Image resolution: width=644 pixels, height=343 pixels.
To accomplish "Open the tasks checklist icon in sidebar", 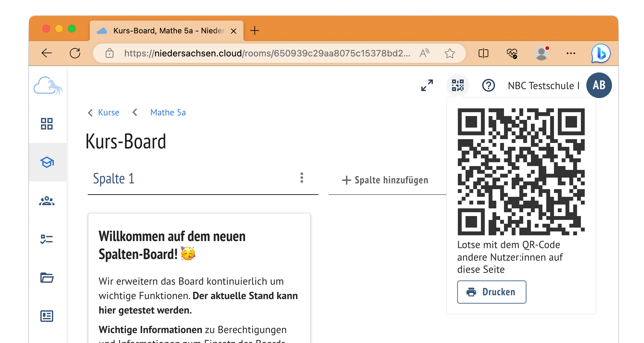I will (x=47, y=239).
